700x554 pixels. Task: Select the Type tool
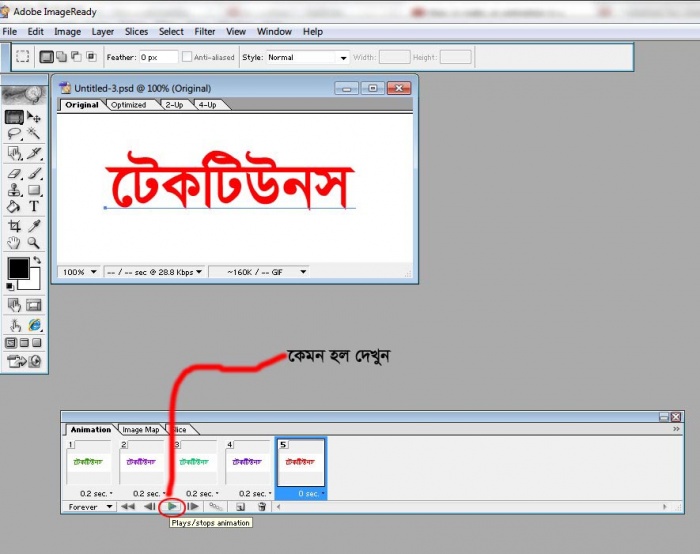pyautogui.click(x=34, y=206)
